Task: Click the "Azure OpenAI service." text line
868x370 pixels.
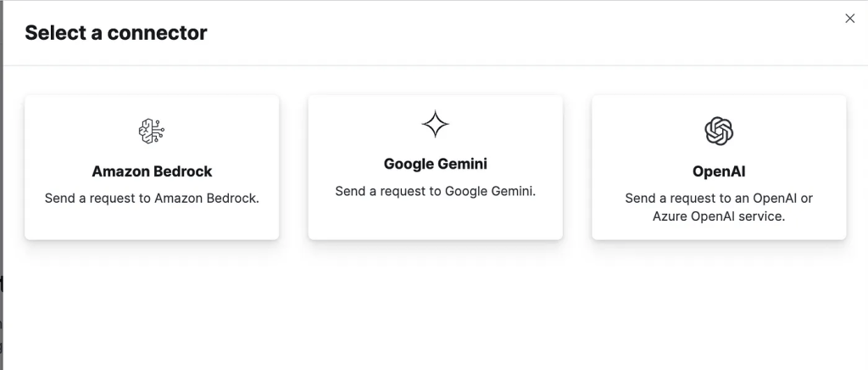Action: (x=719, y=216)
